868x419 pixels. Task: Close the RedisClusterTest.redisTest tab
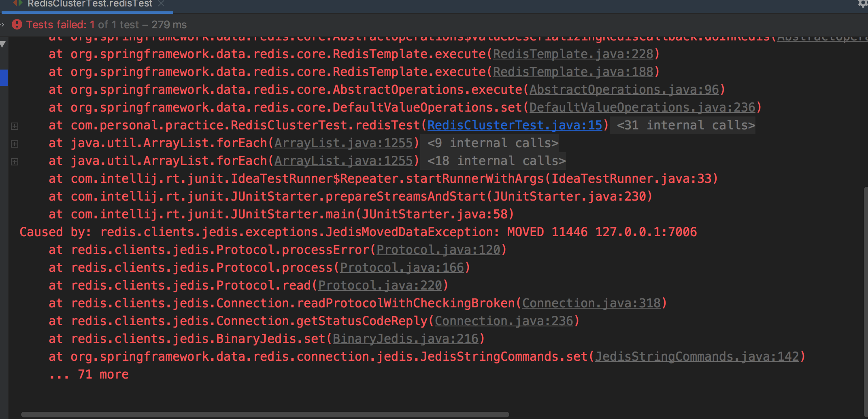click(x=161, y=4)
